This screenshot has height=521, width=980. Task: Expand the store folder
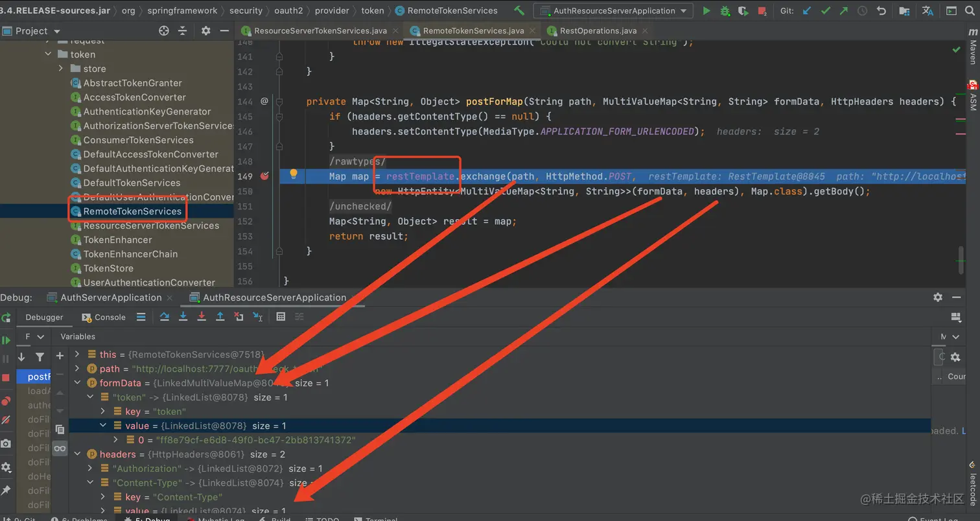click(60, 69)
